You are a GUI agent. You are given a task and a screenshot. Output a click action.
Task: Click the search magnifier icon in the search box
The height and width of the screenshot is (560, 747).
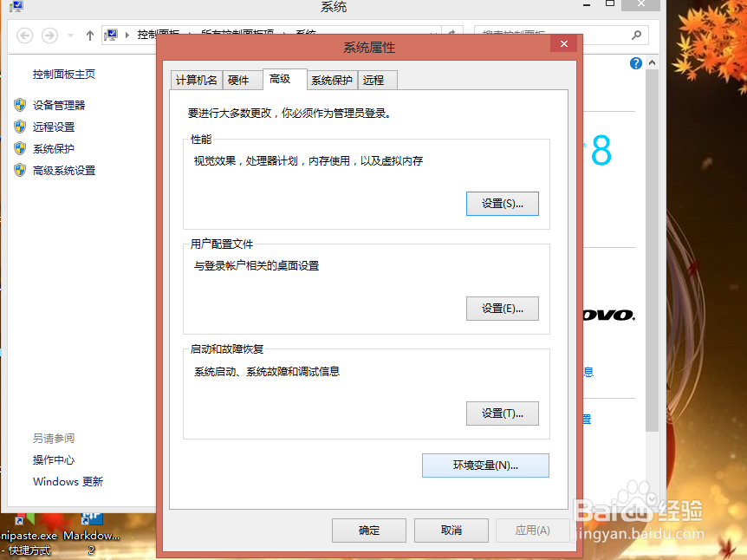pos(635,36)
